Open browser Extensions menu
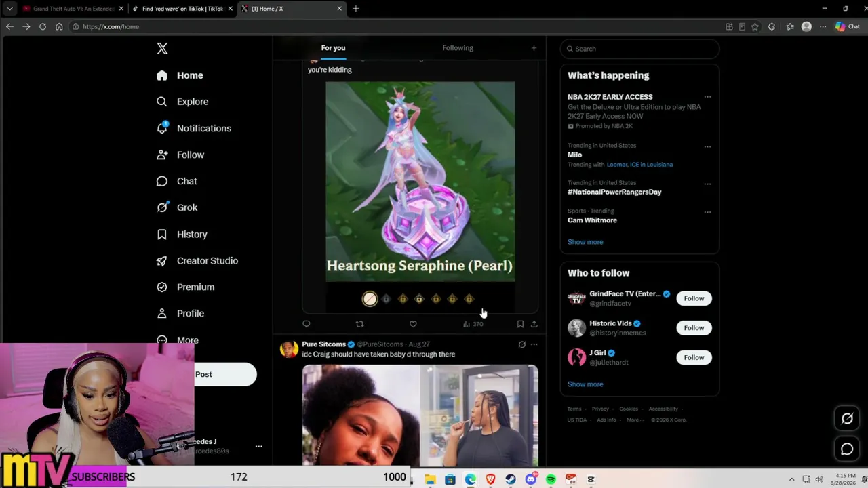Viewport: 868px width, 488px height. 772,26
